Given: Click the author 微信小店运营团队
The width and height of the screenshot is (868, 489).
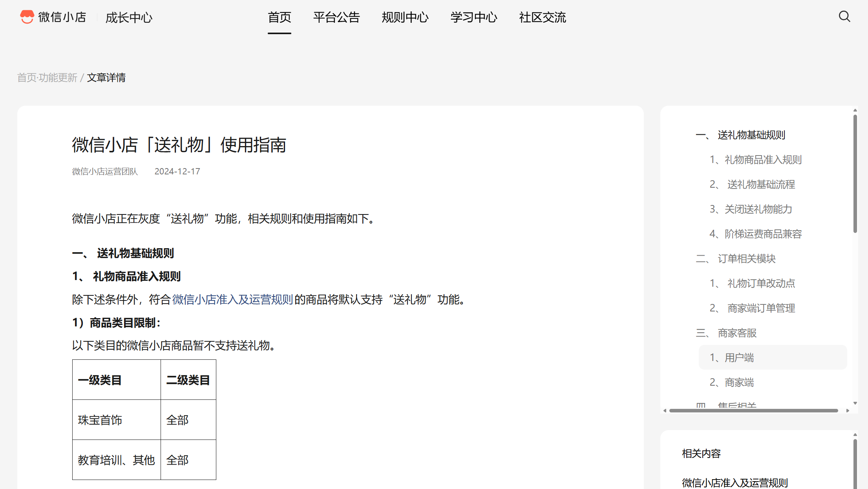Looking at the screenshot, I should coord(105,172).
